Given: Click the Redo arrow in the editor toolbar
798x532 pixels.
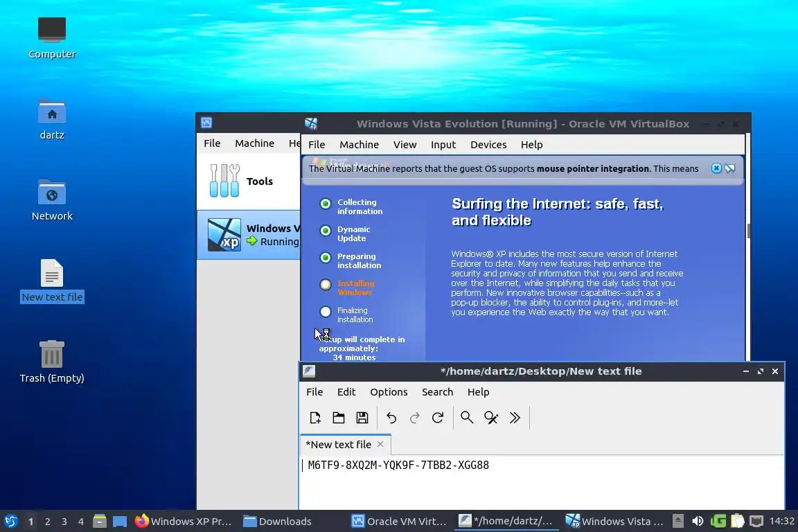Looking at the screenshot, I should click(414, 418).
